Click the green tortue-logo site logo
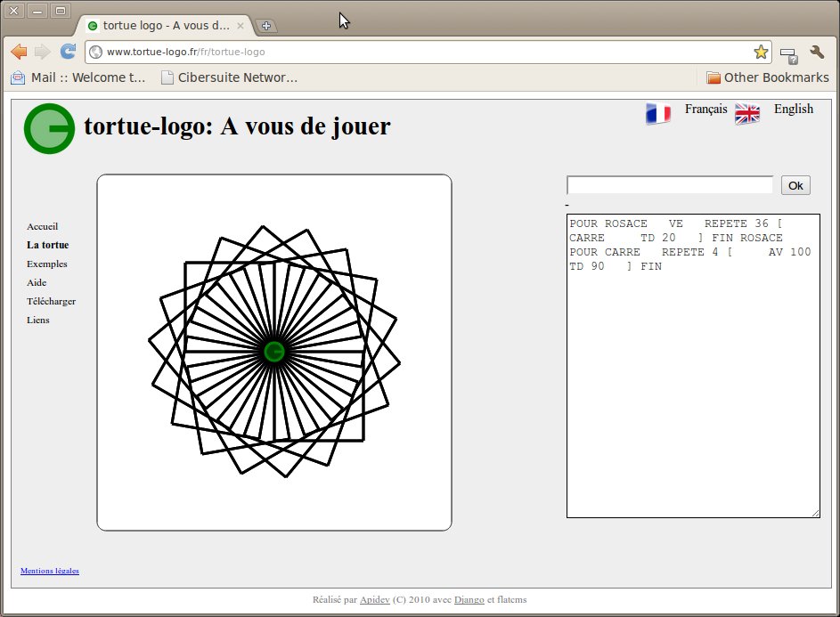The height and width of the screenshot is (617, 840). tap(49, 128)
